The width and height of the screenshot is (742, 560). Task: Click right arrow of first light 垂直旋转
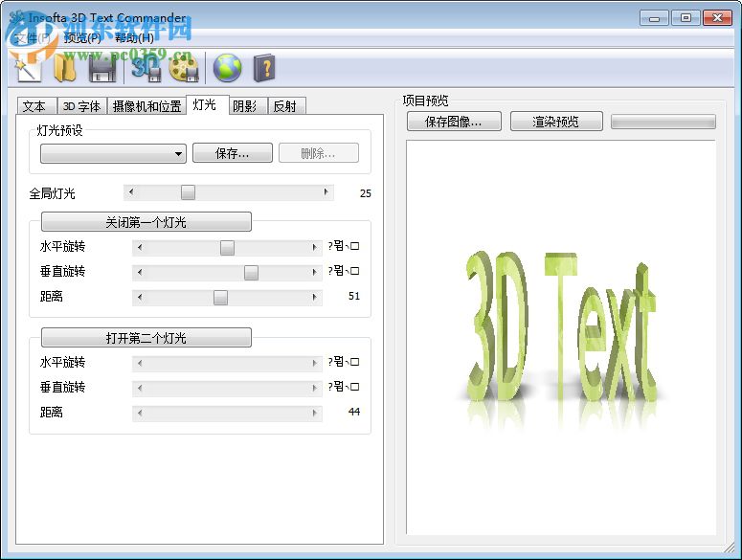[x=315, y=273]
